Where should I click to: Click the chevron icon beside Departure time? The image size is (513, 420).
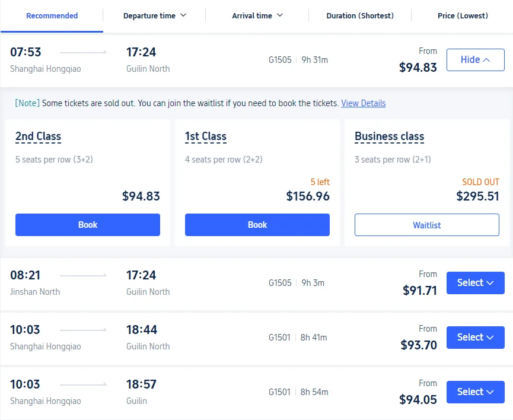click(x=183, y=15)
